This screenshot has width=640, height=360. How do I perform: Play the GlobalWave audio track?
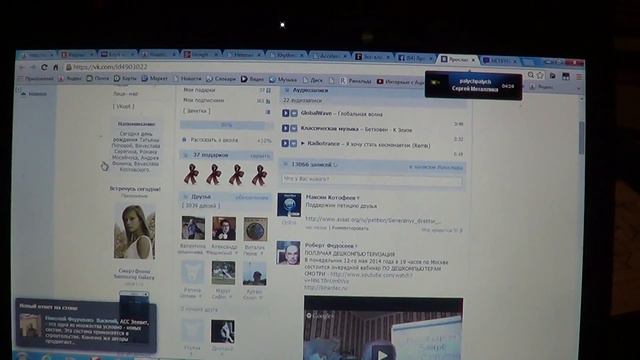(x=286, y=113)
